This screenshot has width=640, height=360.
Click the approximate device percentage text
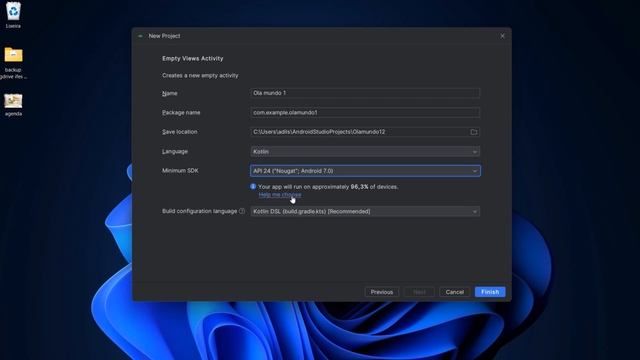tap(328, 187)
